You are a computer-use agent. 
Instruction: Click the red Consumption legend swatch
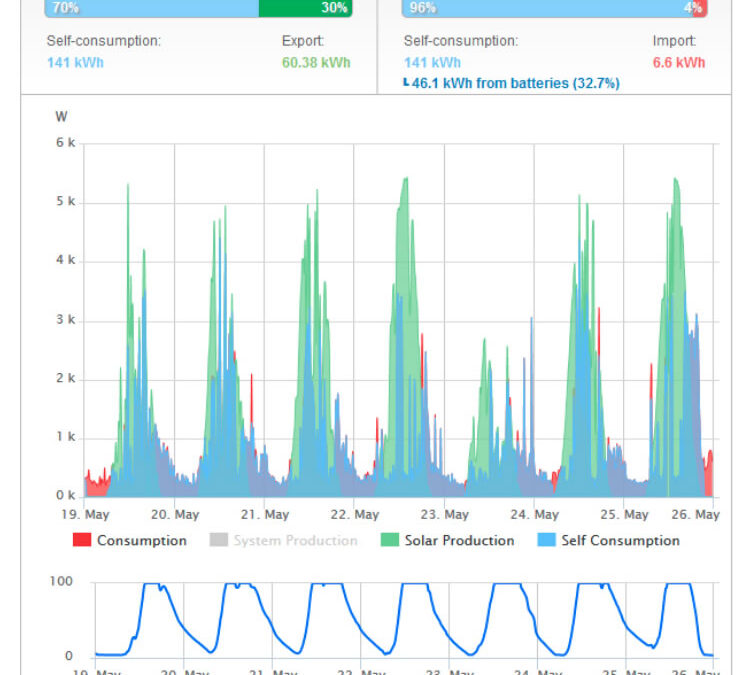pos(81,541)
